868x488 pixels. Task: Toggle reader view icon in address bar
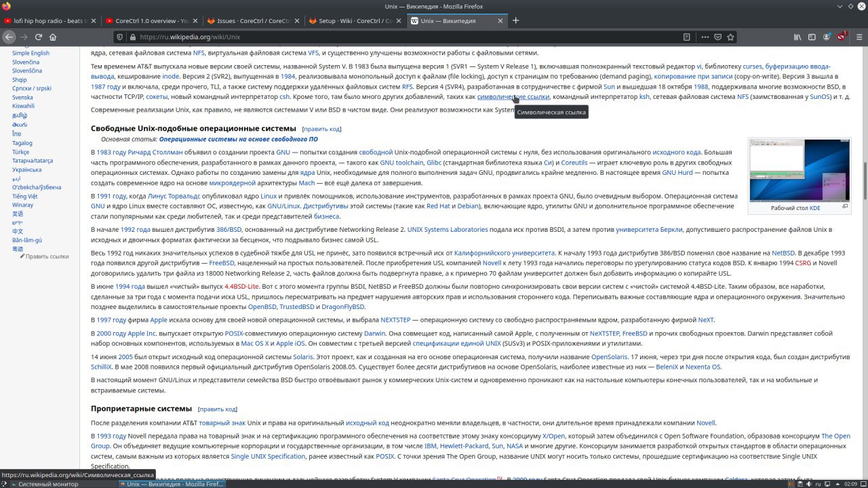point(687,37)
